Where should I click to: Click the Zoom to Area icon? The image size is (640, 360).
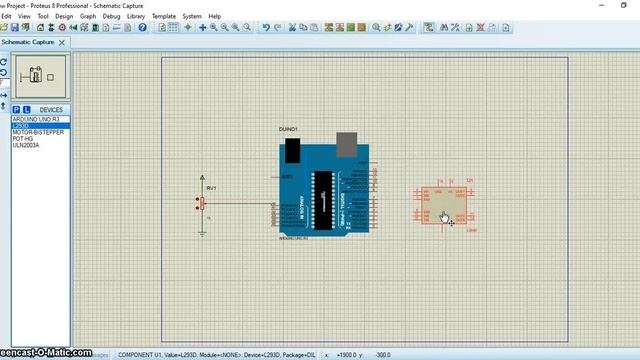(247, 27)
